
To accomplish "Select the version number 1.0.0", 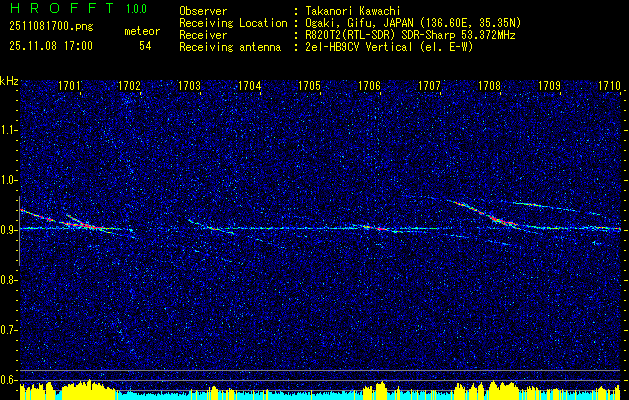I will [136, 9].
